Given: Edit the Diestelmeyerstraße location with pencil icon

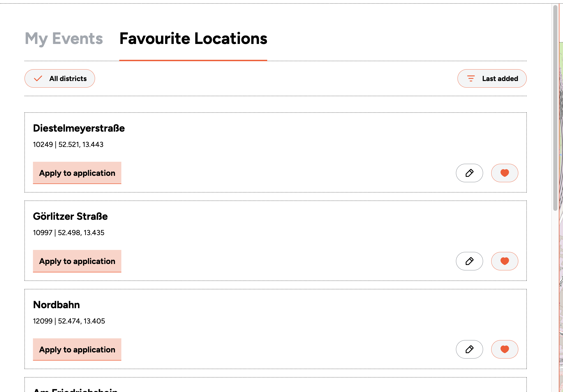Looking at the screenshot, I should [469, 173].
